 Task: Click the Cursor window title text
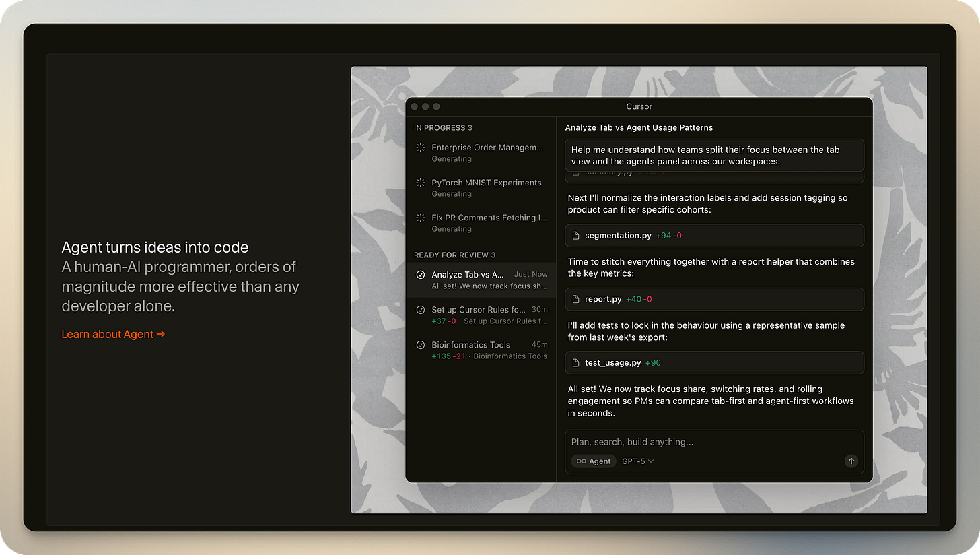pyautogui.click(x=639, y=106)
